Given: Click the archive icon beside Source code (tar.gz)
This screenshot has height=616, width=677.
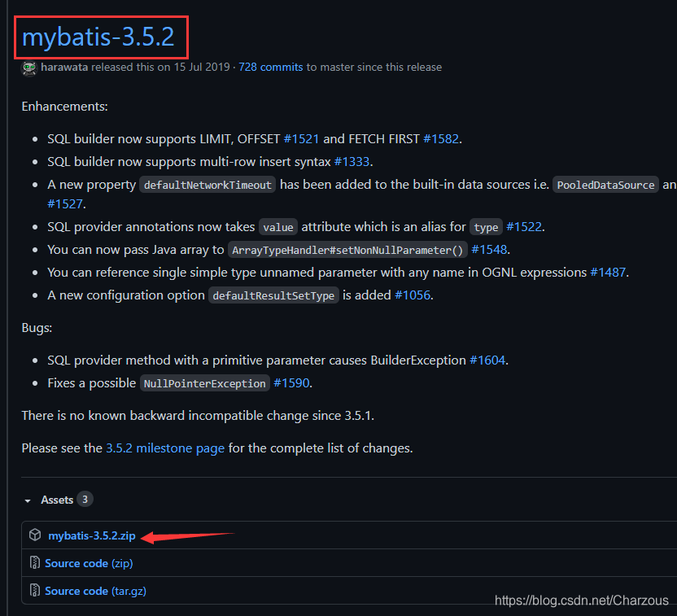Looking at the screenshot, I should coord(33,590).
